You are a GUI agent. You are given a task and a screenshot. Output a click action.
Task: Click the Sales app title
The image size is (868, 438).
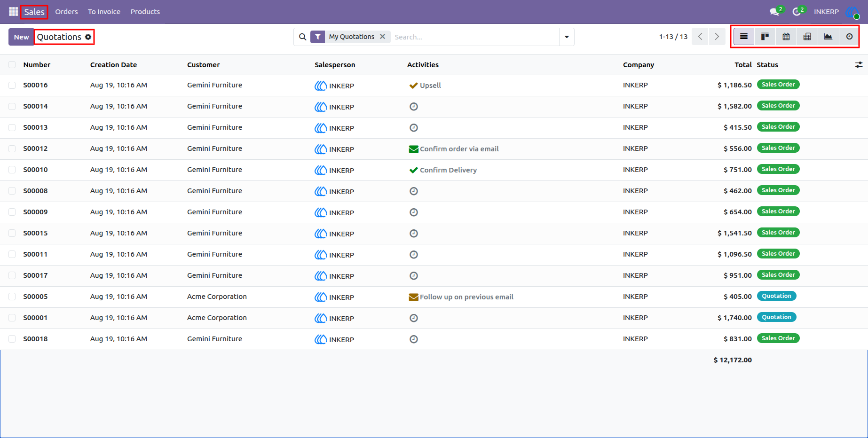34,12
